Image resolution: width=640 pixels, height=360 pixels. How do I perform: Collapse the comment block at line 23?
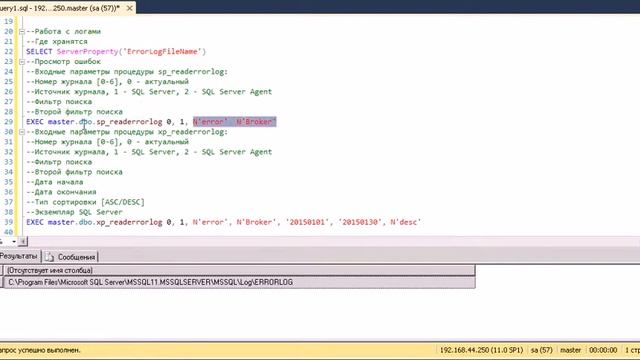tap(22, 62)
